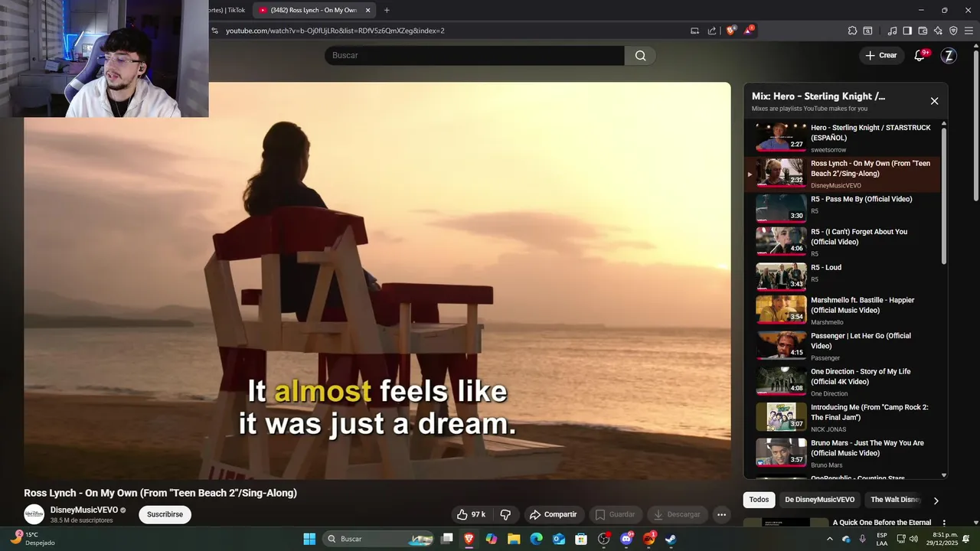Select the Ross Lynch - On My Own tab
Screen dimensions: 980x551
click(x=314, y=10)
